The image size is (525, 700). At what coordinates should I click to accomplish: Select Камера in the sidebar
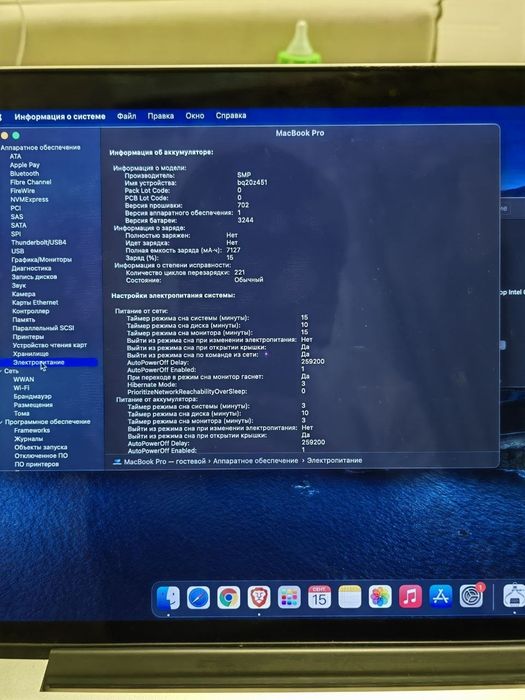pyautogui.click(x=24, y=294)
